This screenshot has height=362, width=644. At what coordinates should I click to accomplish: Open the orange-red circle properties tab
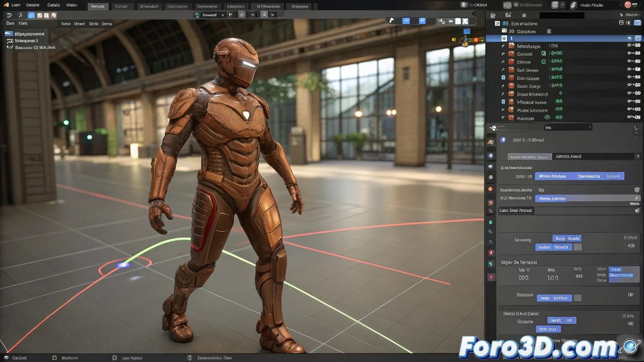click(491, 189)
